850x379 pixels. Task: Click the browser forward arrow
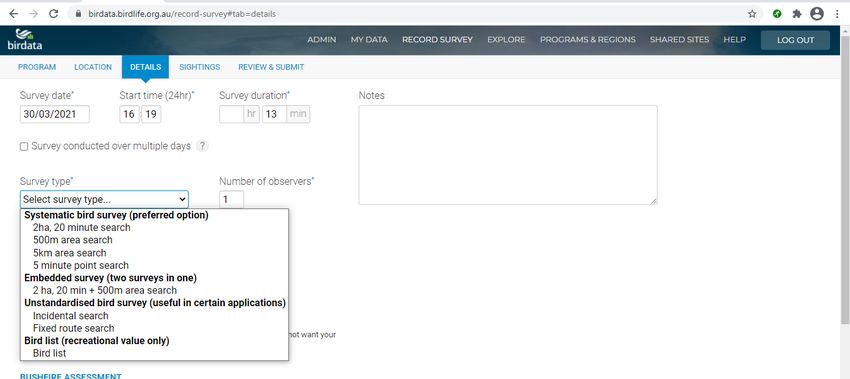[34, 14]
